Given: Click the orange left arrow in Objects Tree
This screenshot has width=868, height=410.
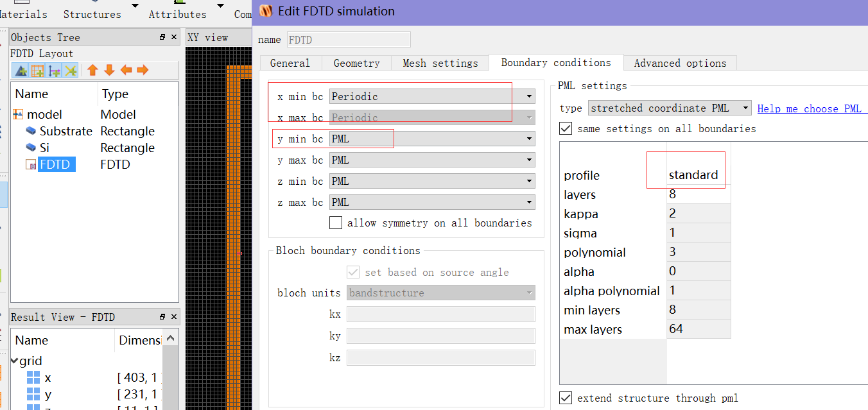Looking at the screenshot, I should point(126,70).
